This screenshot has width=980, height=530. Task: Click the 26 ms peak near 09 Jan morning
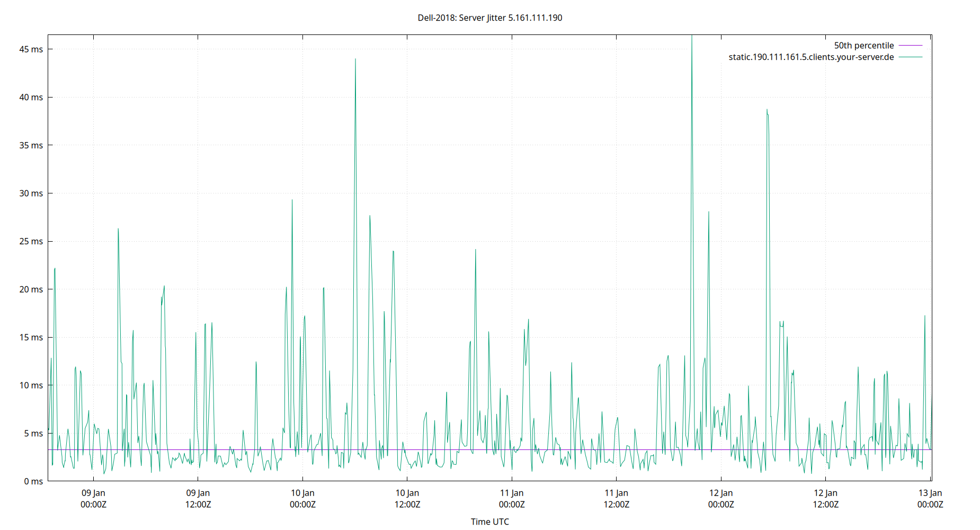119,229
